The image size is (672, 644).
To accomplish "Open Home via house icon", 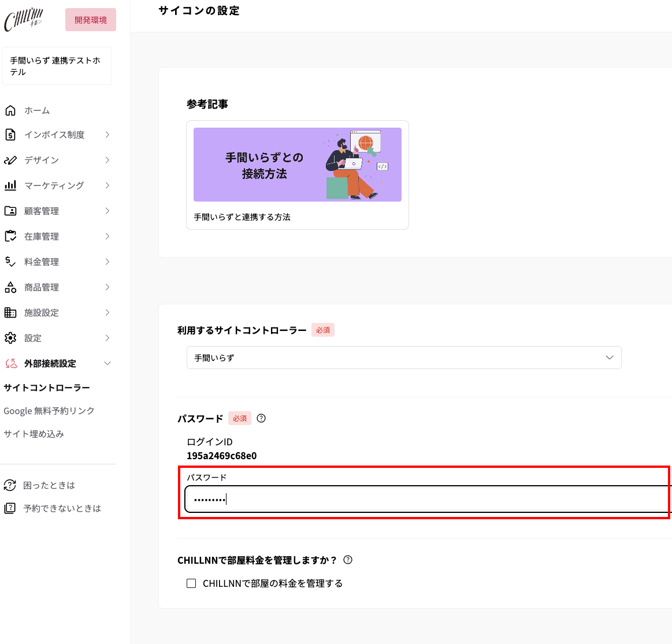I will [x=10, y=110].
